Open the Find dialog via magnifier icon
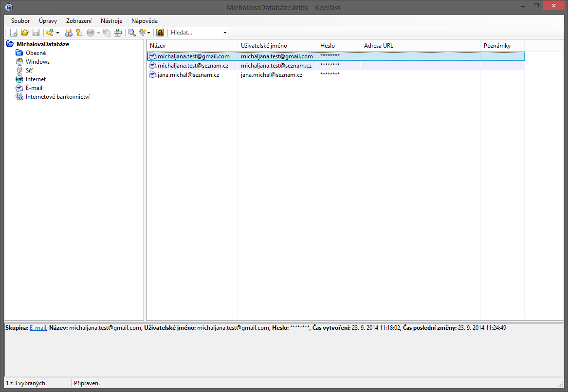568x392 pixels. tap(131, 33)
